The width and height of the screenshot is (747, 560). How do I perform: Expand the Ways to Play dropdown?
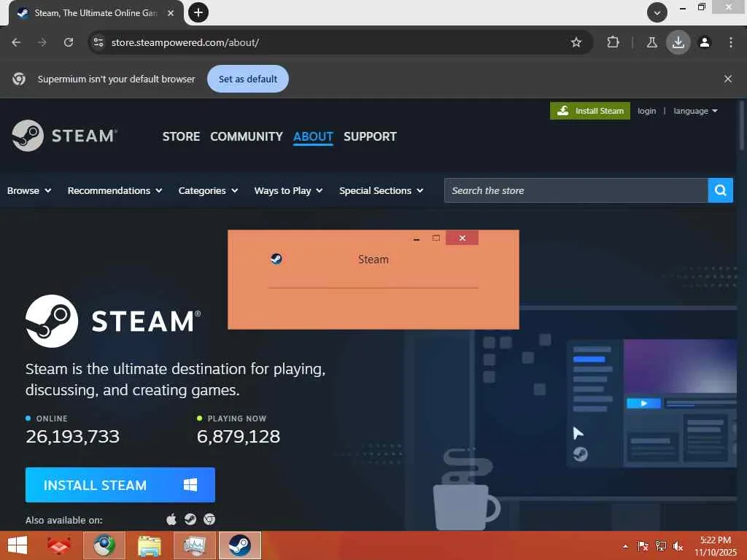[x=288, y=190]
